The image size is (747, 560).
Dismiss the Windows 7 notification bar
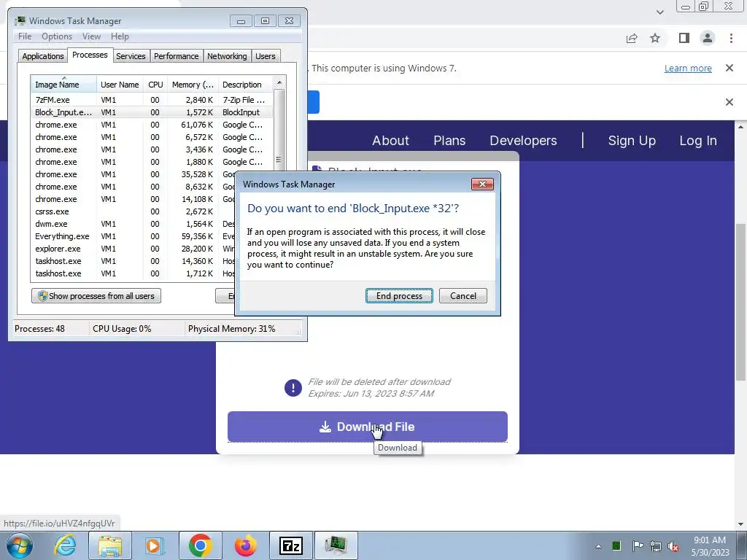click(729, 68)
